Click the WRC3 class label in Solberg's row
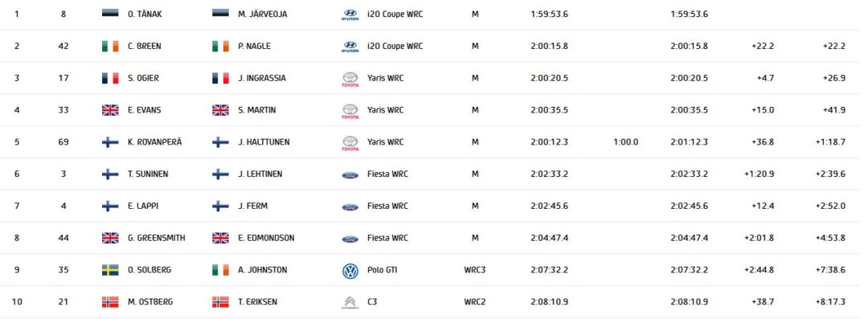 click(475, 270)
